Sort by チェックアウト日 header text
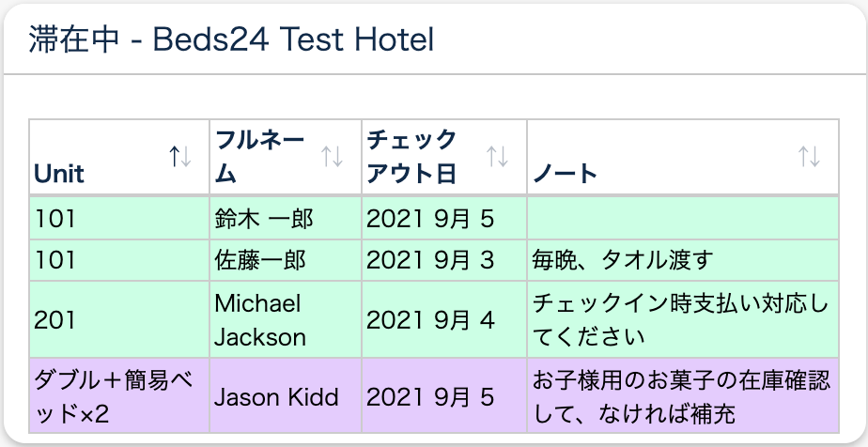The image size is (868, 447). point(411,157)
